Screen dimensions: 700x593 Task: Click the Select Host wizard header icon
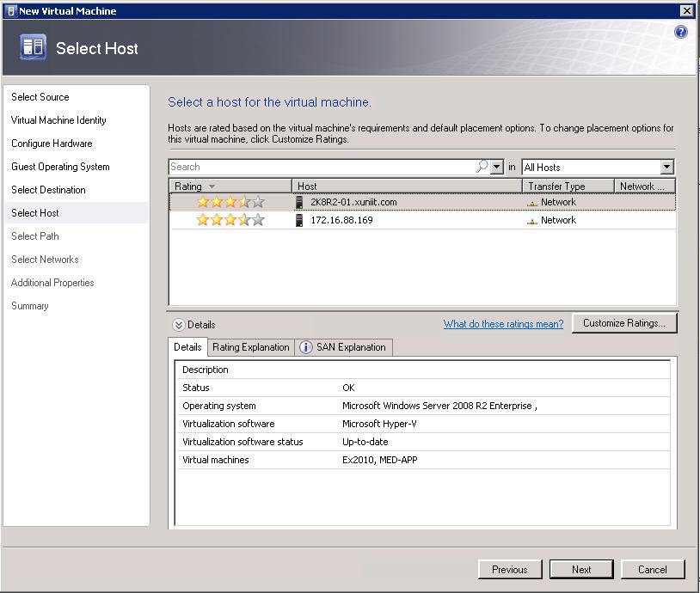pyautogui.click(x=33, y=47)
